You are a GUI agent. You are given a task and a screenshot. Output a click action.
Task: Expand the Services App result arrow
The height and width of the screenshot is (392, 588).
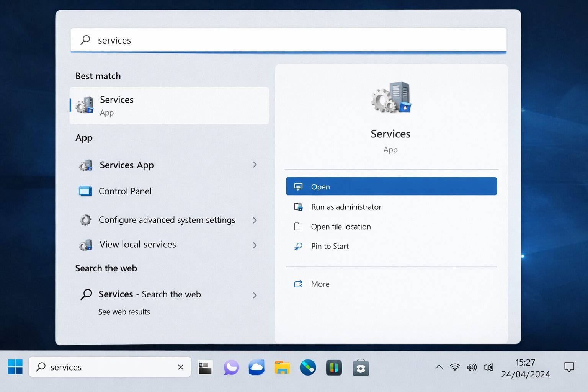pyautogui.click(x=255, y=165)
